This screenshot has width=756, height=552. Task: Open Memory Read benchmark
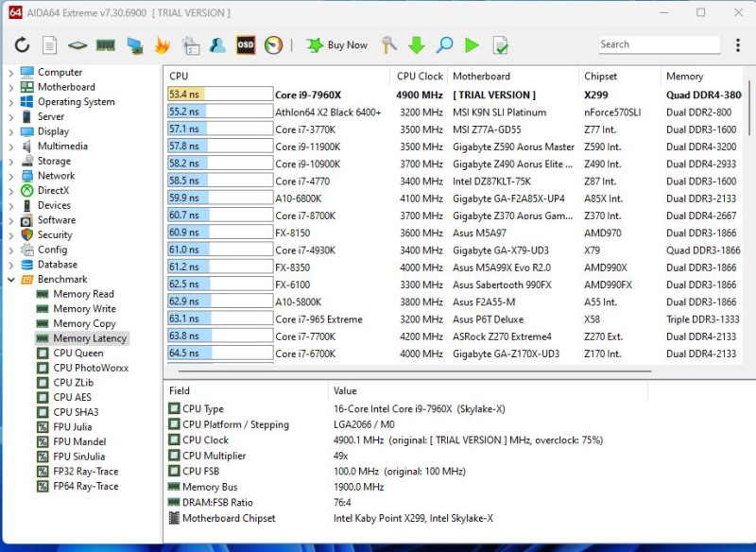(x=83, y=294)
